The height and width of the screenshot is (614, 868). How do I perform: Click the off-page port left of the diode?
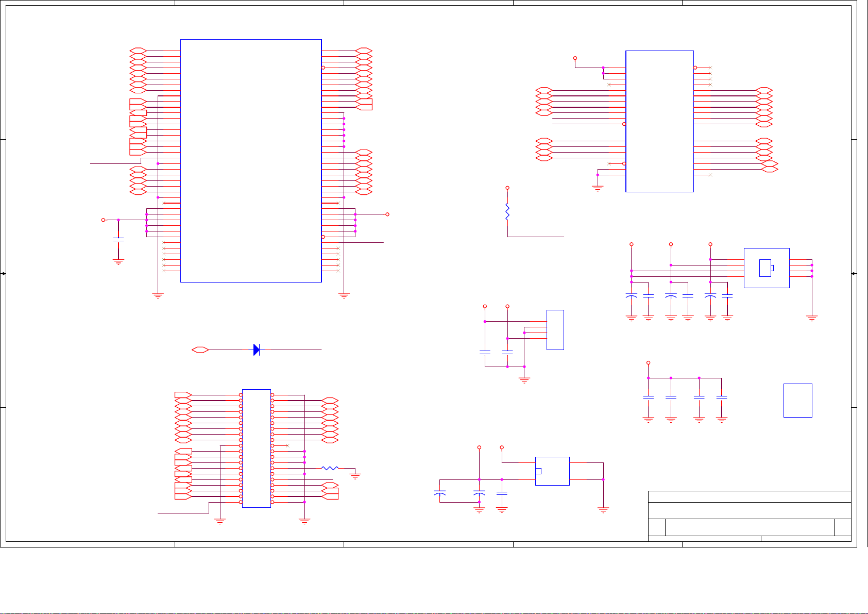(x=200, y=350)
